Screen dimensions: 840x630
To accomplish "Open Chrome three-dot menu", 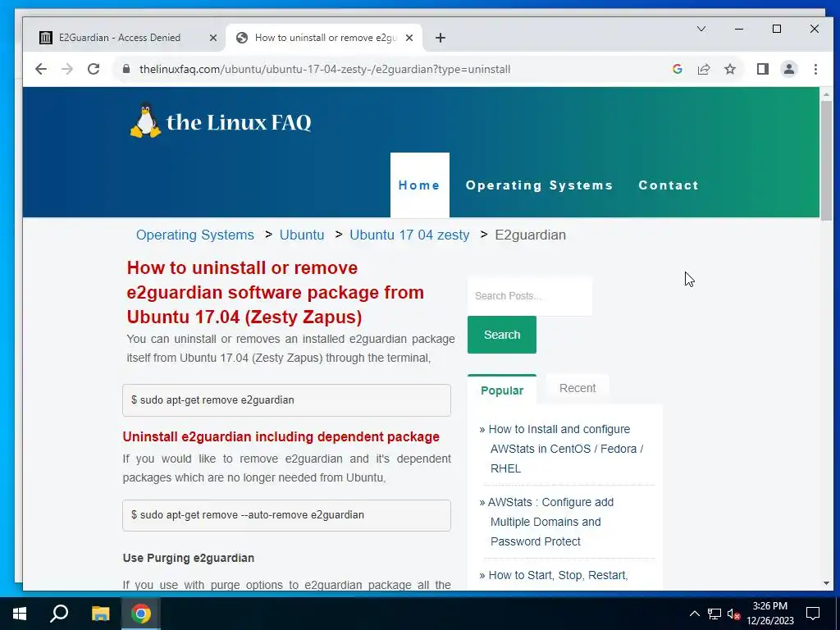I will [815, 69].
